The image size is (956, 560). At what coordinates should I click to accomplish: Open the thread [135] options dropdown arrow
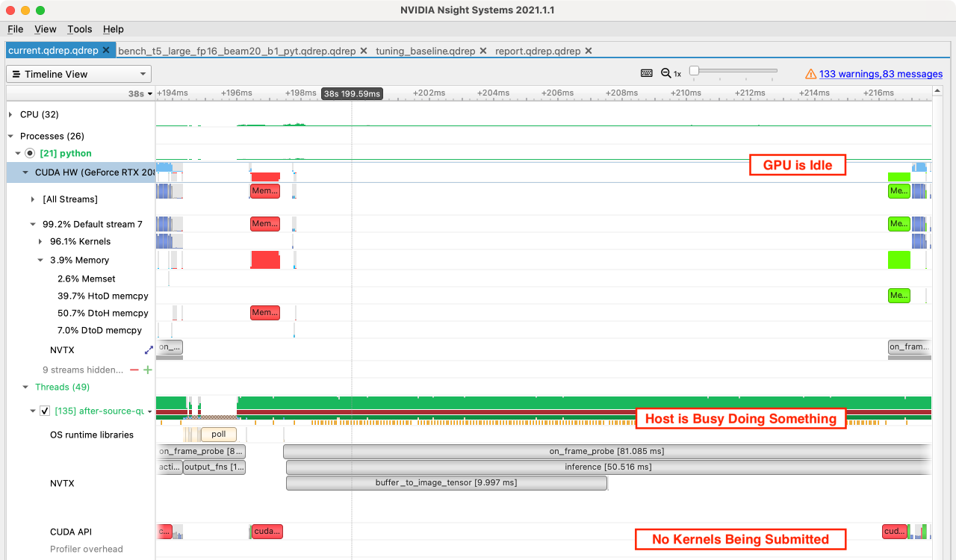pyautogui.click(x=149, y=411)
